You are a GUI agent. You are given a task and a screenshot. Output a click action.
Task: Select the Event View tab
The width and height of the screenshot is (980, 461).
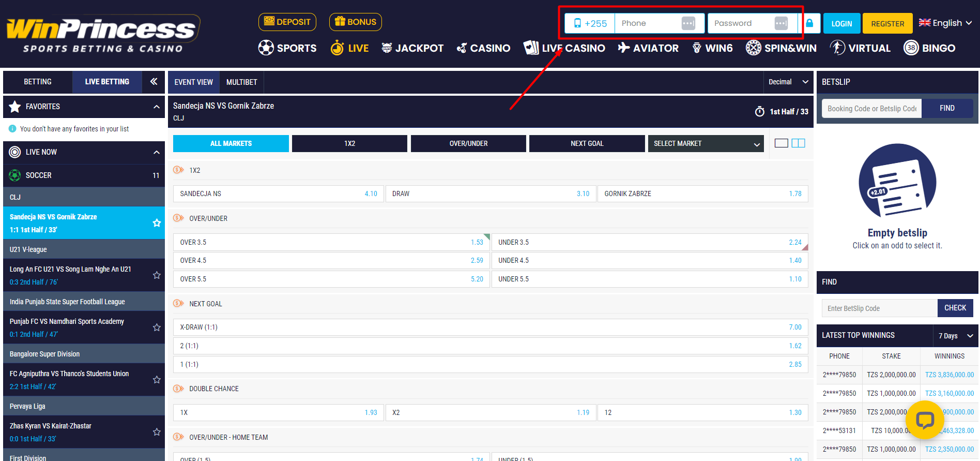194,82
